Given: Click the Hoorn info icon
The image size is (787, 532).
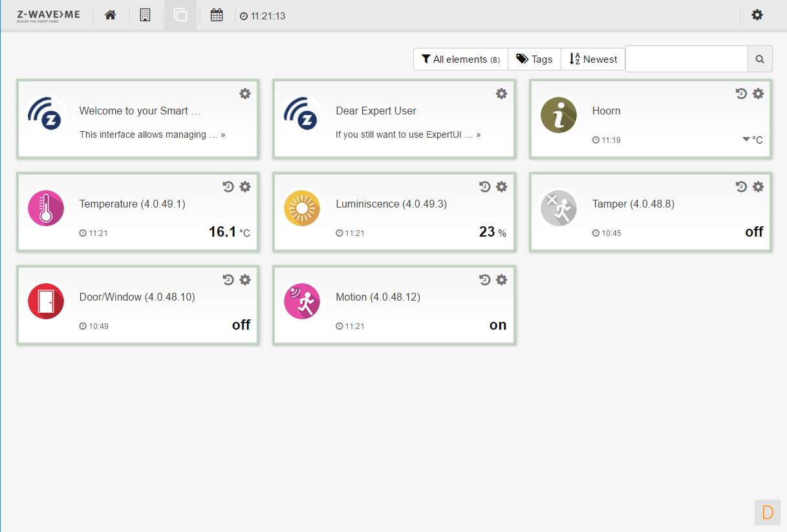Looking at the screenshot, I should pyautogui.click(x=558, y=115).
